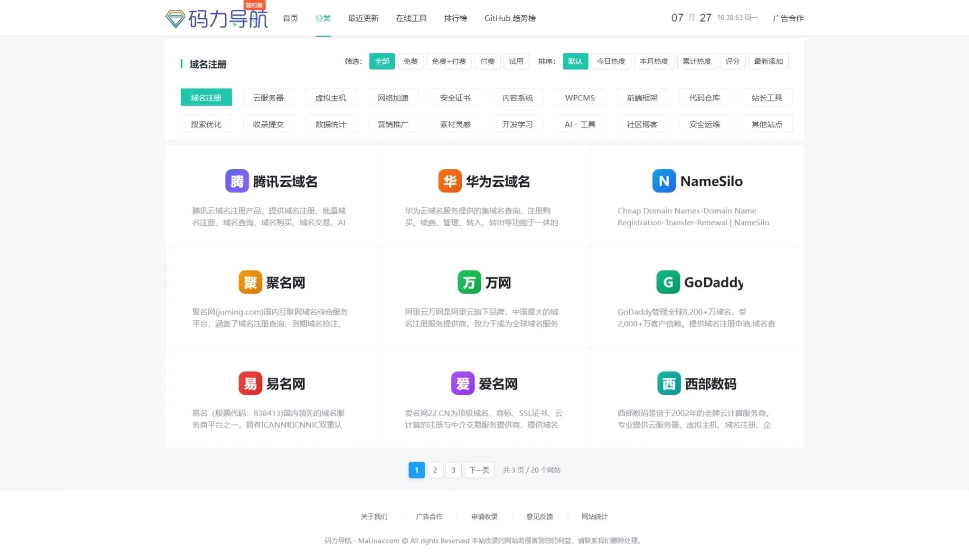Open 最近更新 page
The width and height of the screenshot is (969, 560).
(x=363, y=18)
